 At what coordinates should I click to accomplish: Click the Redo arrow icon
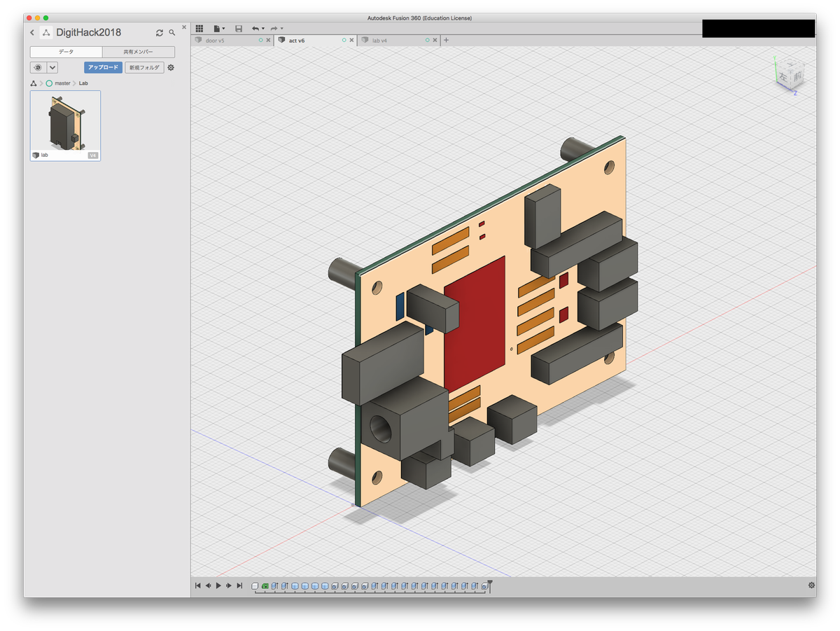coord(274,28)
